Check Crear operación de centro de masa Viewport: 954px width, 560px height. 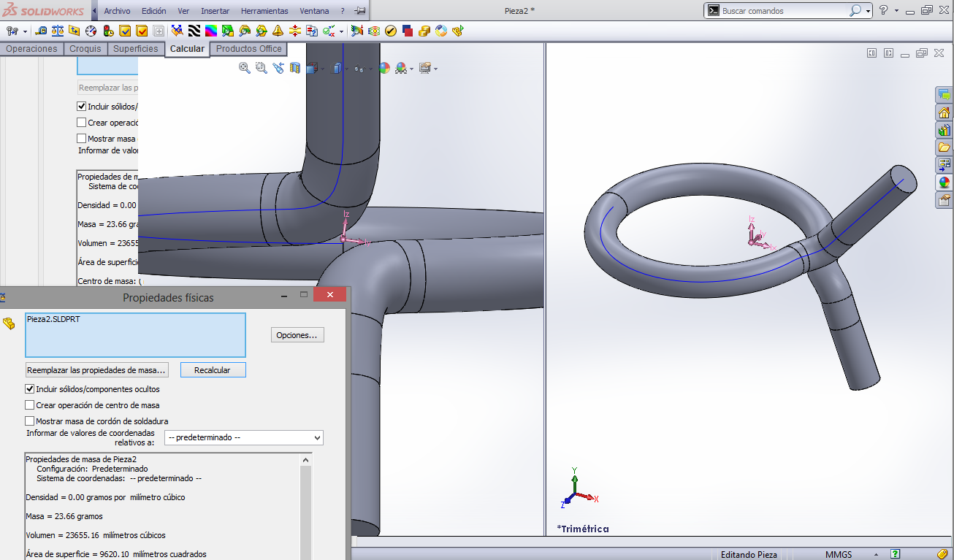point(30,405)
